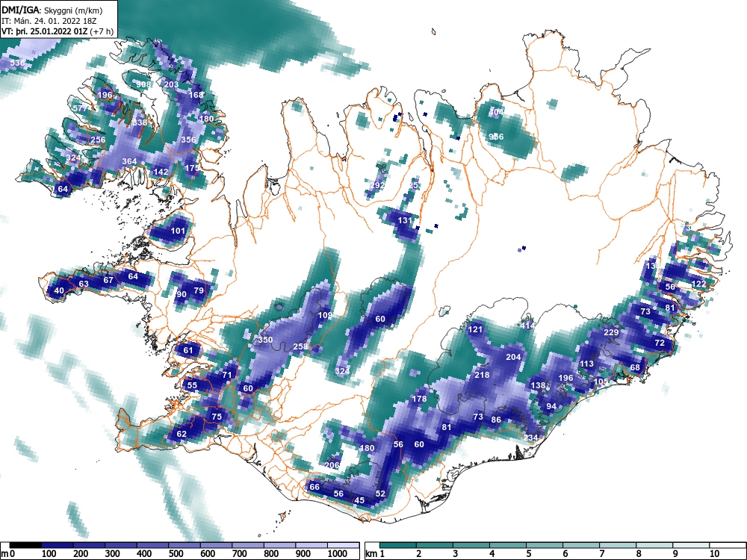Click the 10 label on the km legend
The height and width of the screenshot is (560, 747).
(x=714, y=554)
